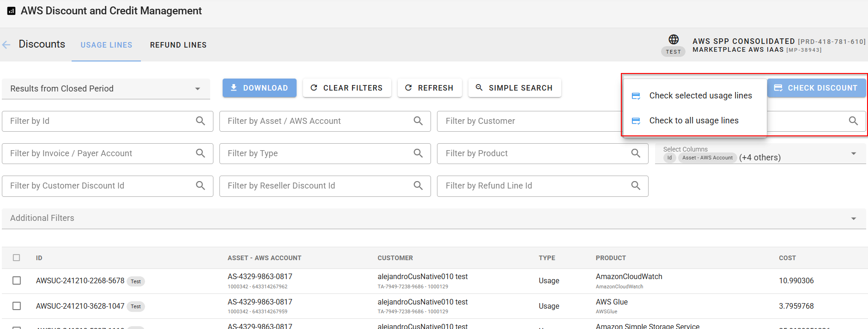Click the DOWNLOAD button
The width and height of the screenshot is (868, 329).
point(260,88)
